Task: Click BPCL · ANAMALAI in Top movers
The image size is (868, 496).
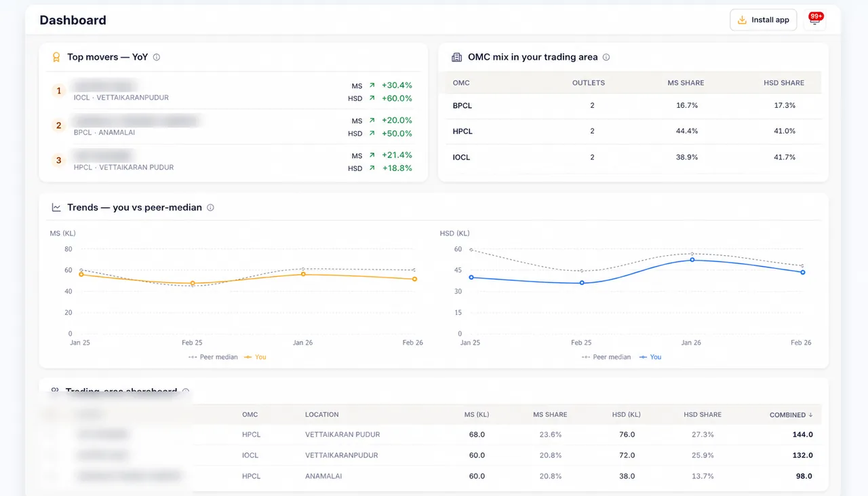Action: (104, 132)
